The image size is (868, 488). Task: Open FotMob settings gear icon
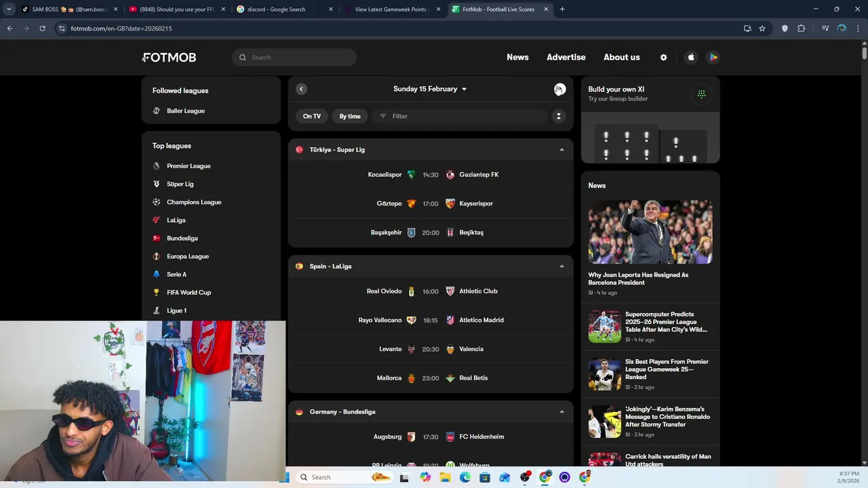tap(663, 58)
